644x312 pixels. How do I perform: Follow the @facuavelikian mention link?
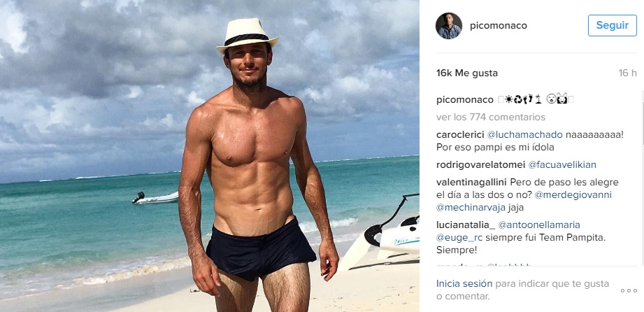tap(562, 165)
